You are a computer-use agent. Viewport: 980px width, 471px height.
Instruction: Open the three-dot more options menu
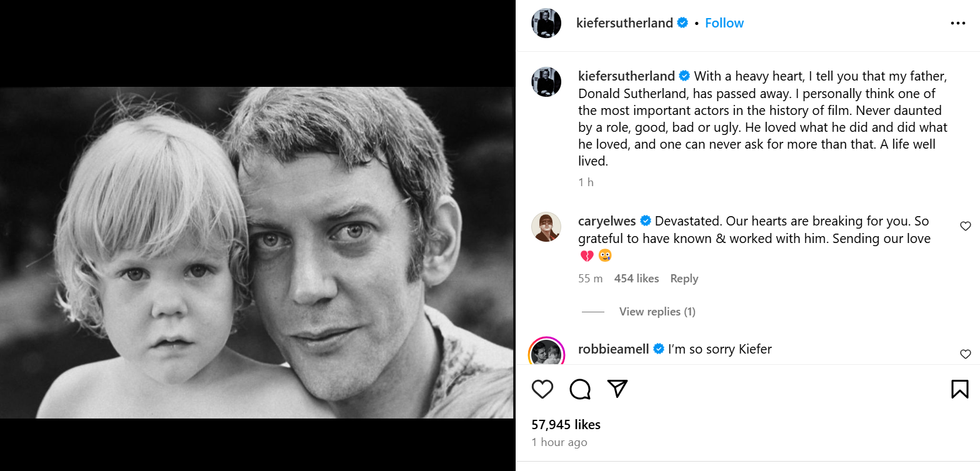(957, 23)
